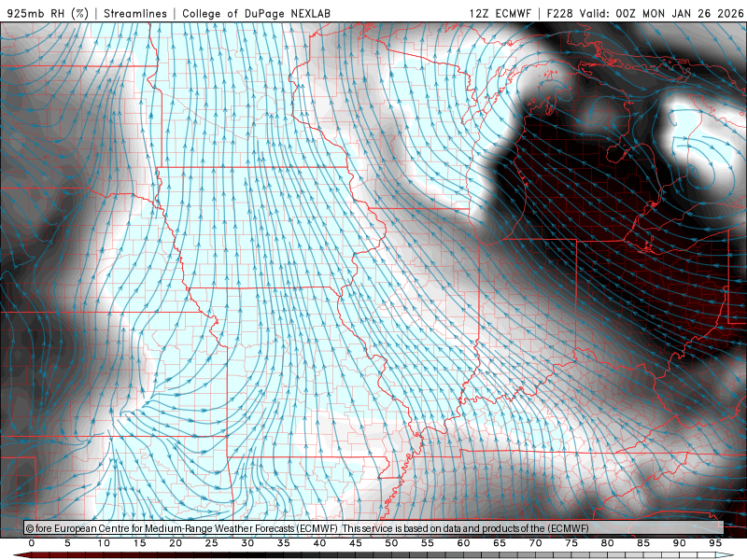Choose the 70 label on the scale
Image resolution: width=747 pixels, height=560 pixels.
click(x=535, y=543)
